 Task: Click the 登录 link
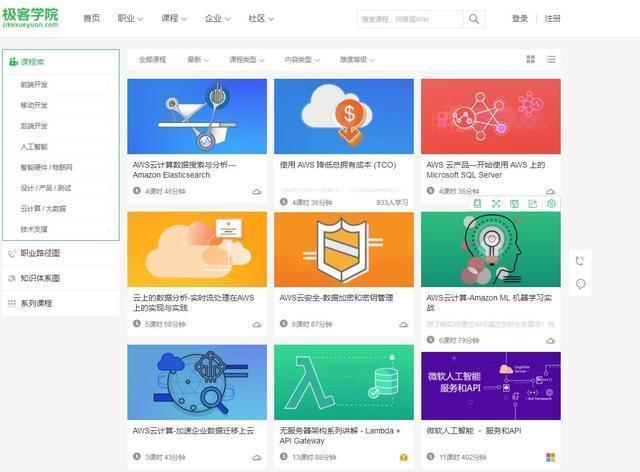520,18
